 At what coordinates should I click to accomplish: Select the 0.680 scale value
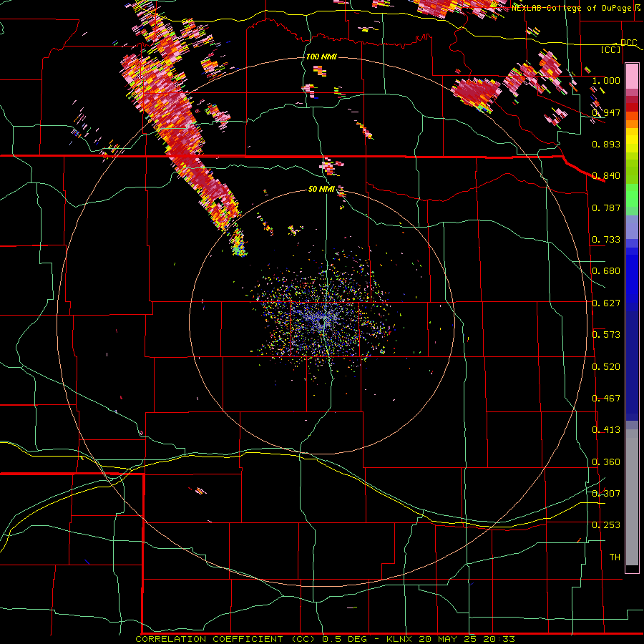click(606, 271)
